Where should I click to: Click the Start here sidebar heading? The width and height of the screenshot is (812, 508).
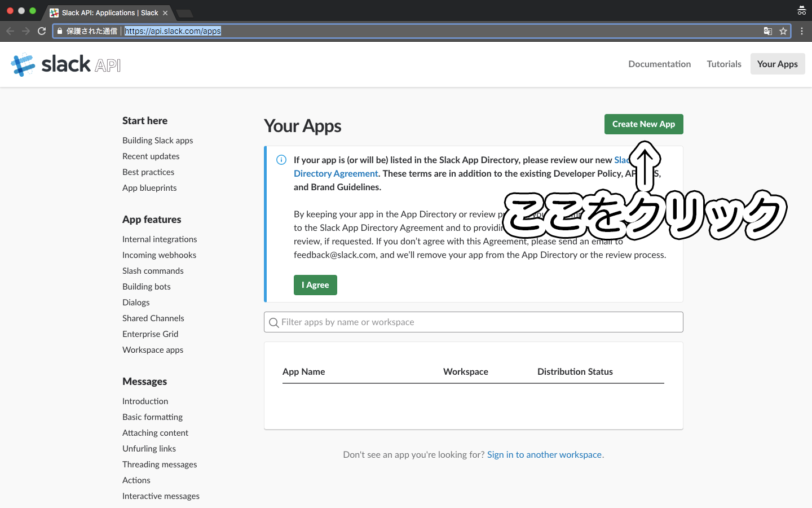(145, 120)
